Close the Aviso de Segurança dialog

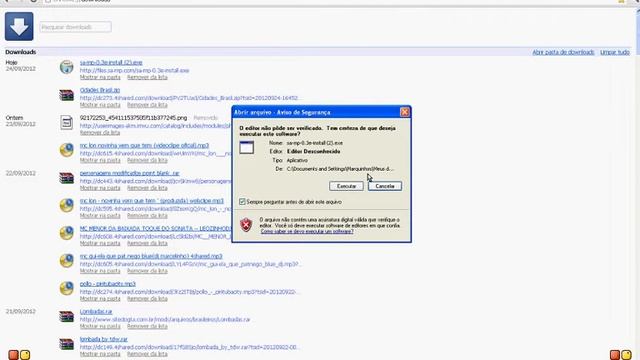pyautogui.click(x=404, y=112)
